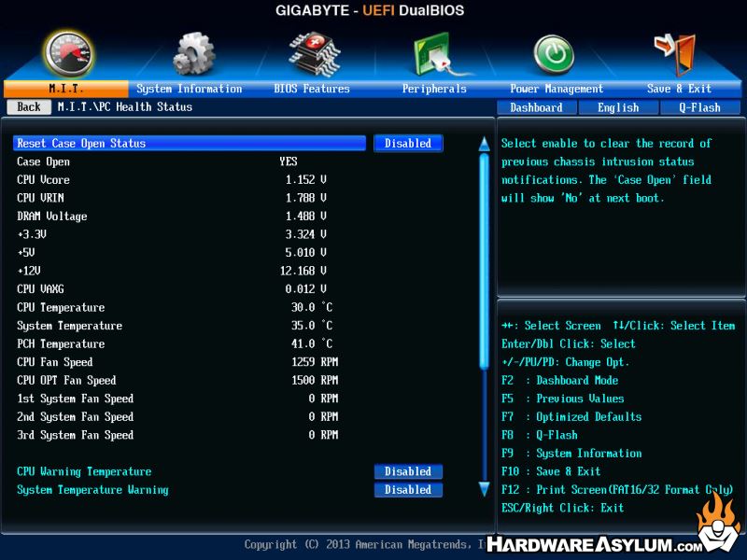
Task: Click the M.I.T. speedometer gauge icon
Action: point(68,53)
